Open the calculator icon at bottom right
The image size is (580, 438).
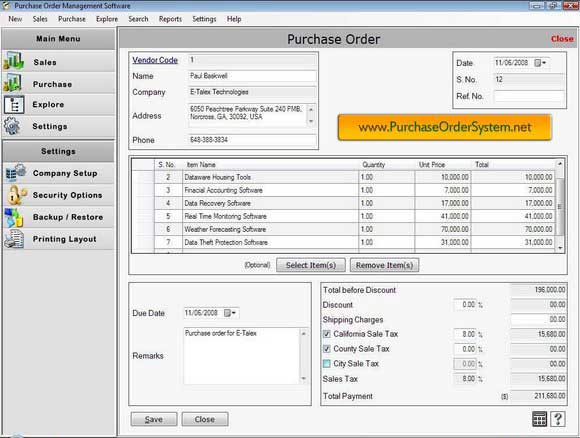click(x=539, y=419)
